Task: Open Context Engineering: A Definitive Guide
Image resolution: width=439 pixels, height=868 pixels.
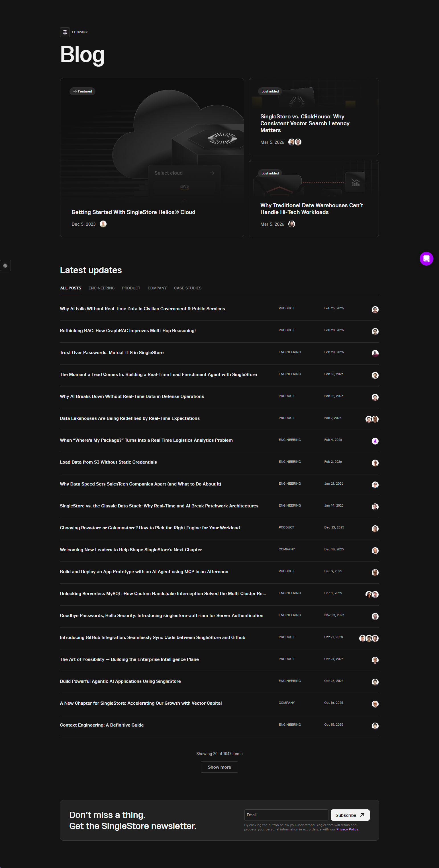Action: [x=102, y=725]
